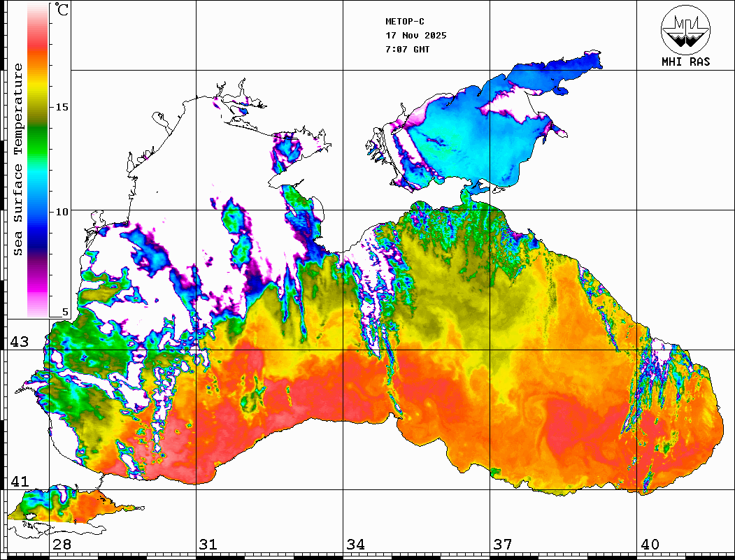
Task: Click the longitude 34 axis label
Action: 355,545
